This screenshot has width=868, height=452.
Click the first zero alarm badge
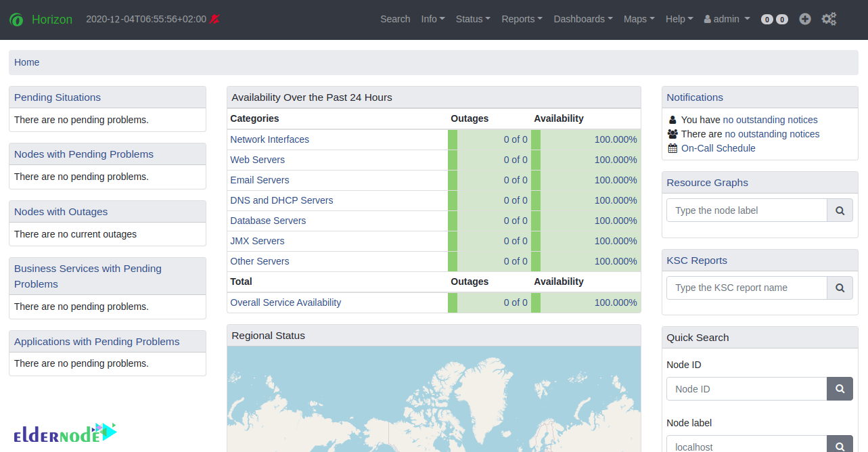coord(768,19)
